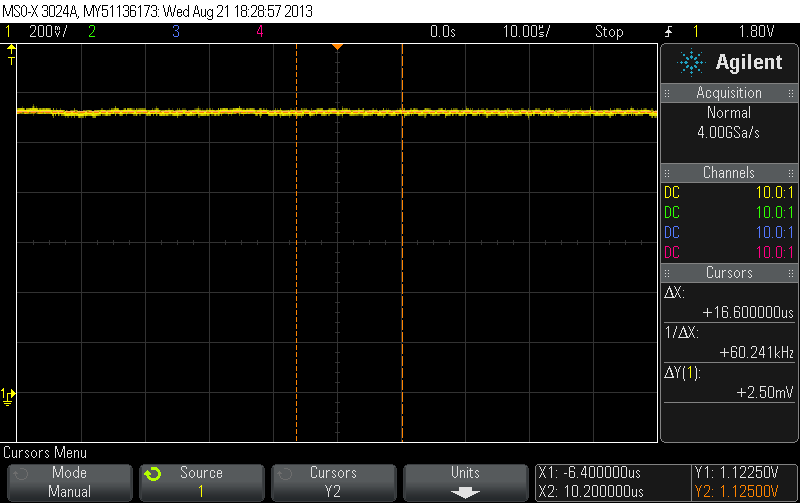Click the grip dots left of Channels header
800x503 pixels.
(667, 173)
